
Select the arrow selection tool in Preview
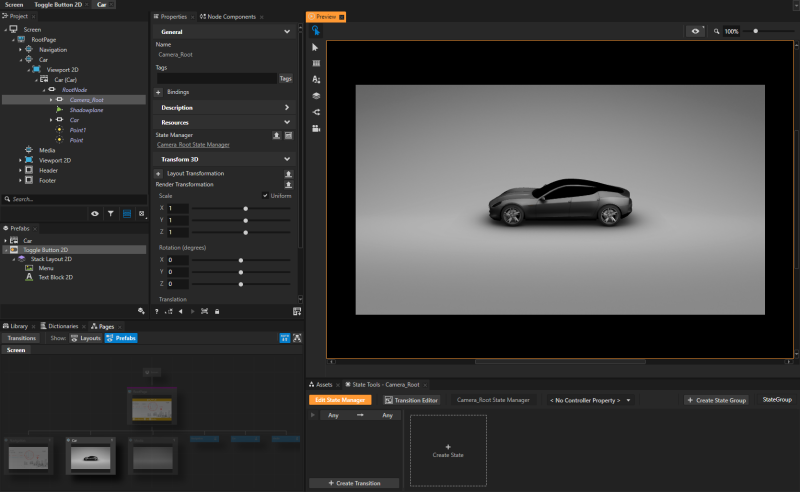tap(316, 47)
